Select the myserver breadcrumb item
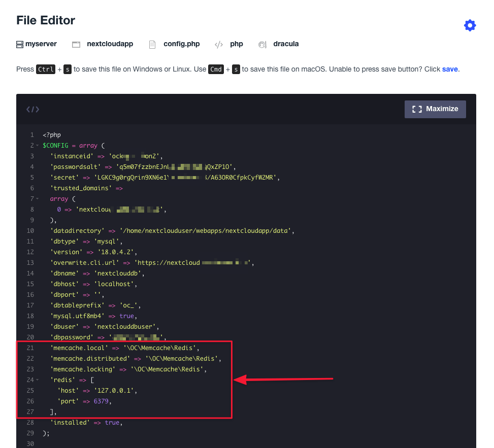 (41, 44)
